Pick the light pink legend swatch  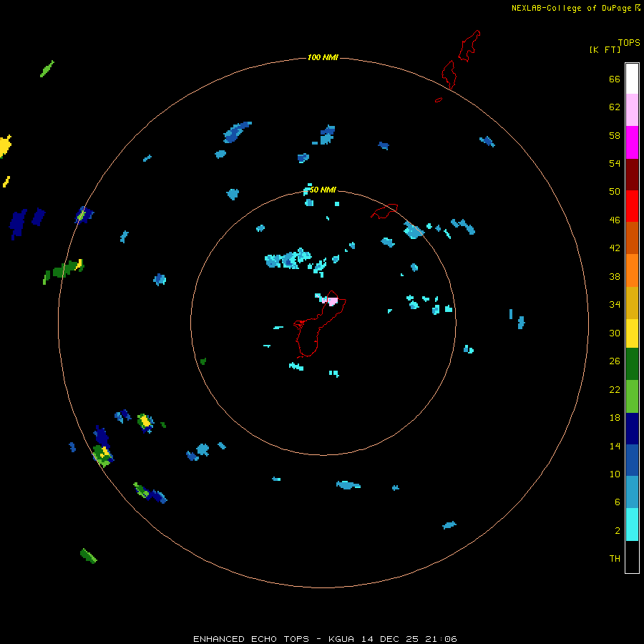coord(632,109)
